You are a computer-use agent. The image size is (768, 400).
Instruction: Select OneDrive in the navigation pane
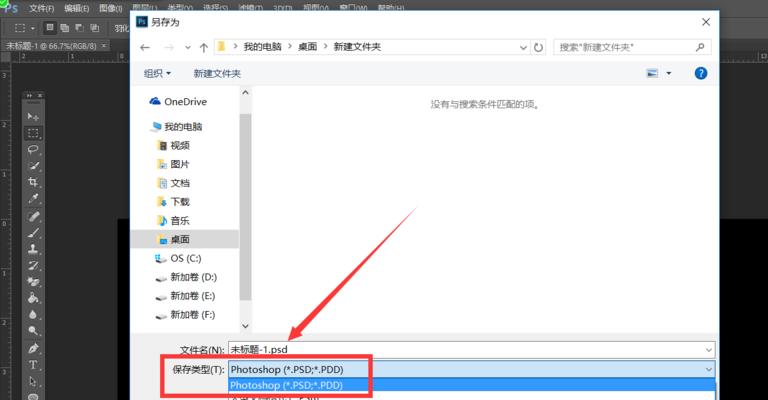178,101
